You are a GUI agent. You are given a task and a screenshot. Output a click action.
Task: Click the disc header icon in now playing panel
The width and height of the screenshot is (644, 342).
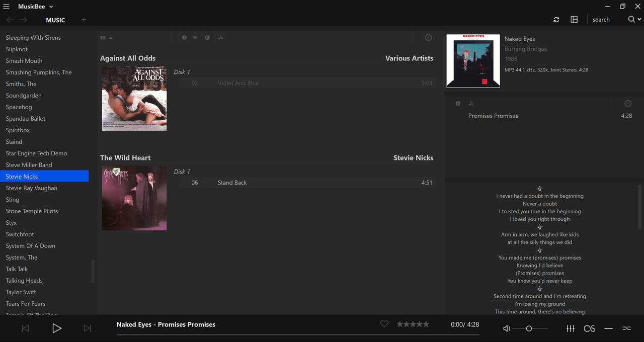click(458, 103)
